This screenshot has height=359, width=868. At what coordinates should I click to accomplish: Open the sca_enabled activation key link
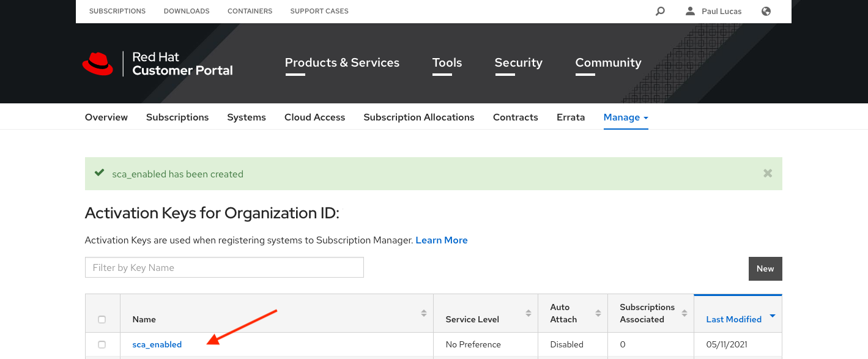157,344
